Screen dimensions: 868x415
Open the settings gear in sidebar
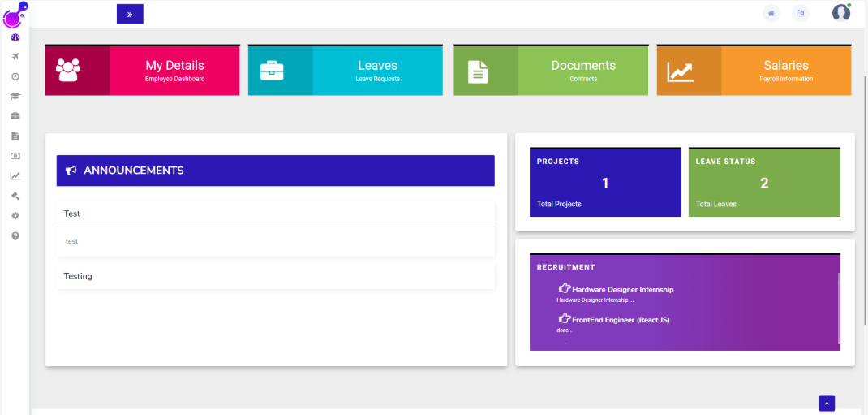click(x=15, y=216)
